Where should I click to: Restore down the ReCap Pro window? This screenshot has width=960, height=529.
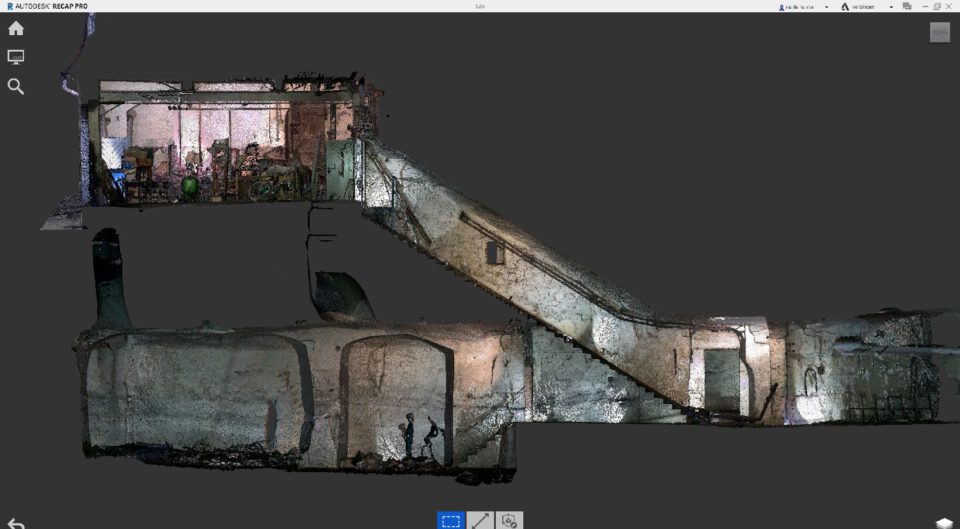click(937, 6)
